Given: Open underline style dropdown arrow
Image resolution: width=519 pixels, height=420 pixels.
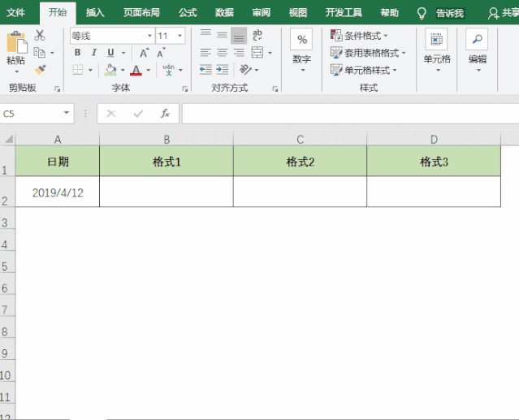Looking at the screenshot, I should 123,53.
